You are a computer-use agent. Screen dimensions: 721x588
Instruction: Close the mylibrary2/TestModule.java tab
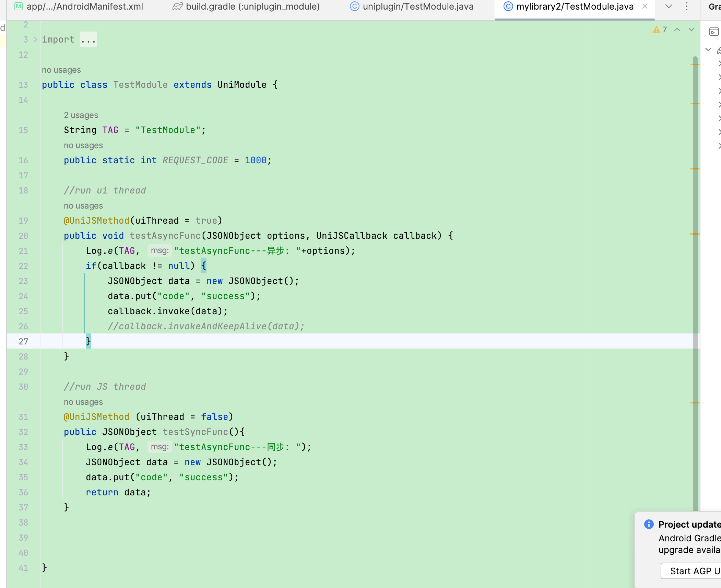[x=645, y=7]
